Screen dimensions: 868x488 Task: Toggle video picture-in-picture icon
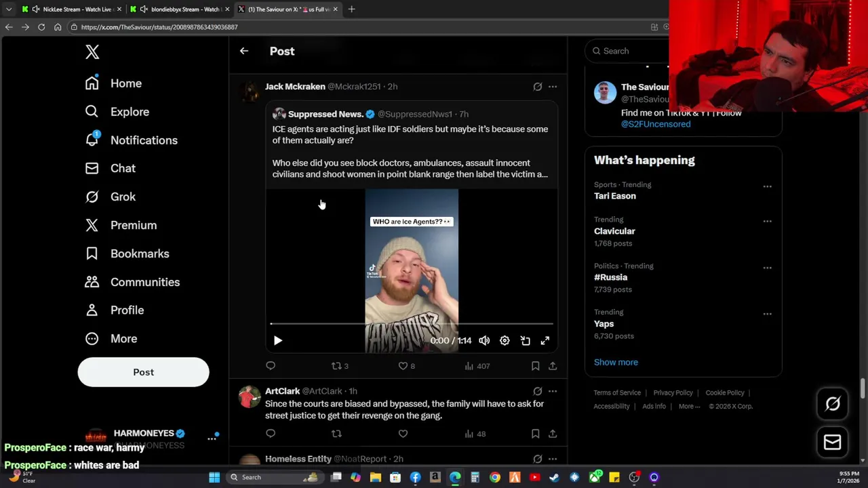point(525,341)
